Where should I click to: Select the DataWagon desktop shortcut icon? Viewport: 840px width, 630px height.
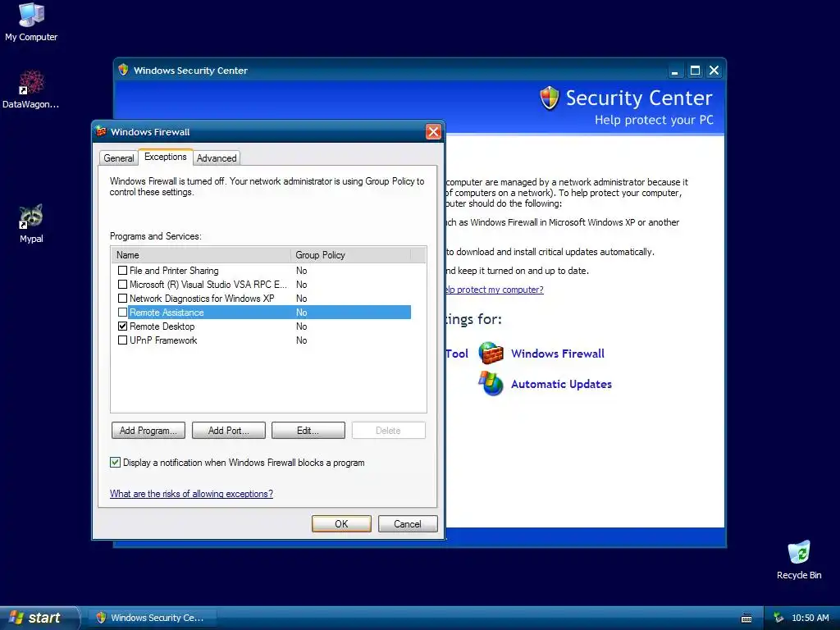coord(31,83)
